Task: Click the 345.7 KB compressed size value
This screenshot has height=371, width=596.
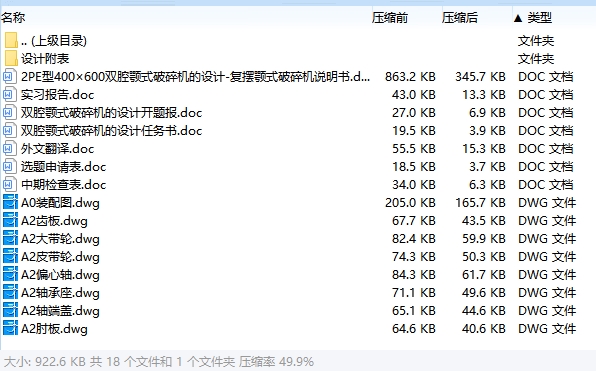Action: click(x=480, y=77)
